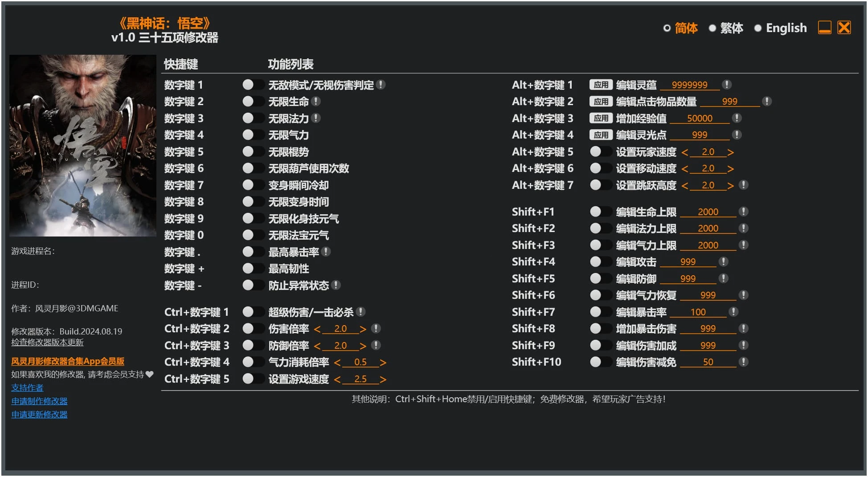This screenshot has height=477, width=868.
Task: Click the info icon next to 无敌模式/无视伤害判定
Action: [381, 85]
